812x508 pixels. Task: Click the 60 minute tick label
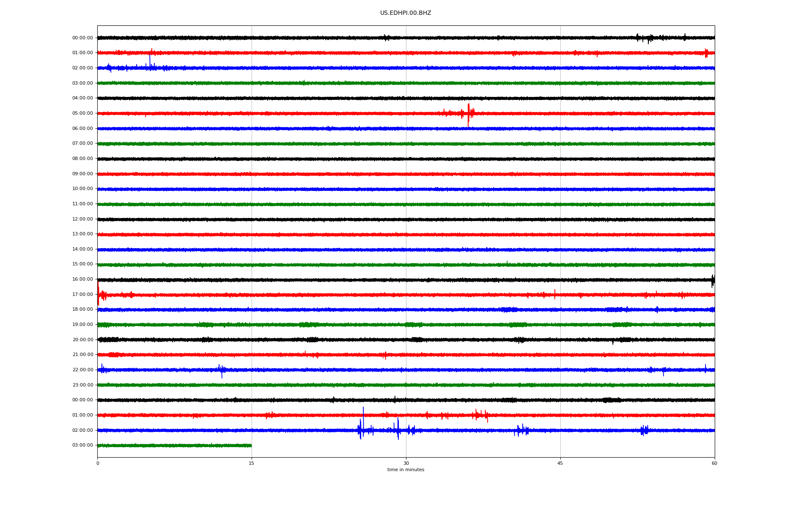714,464
